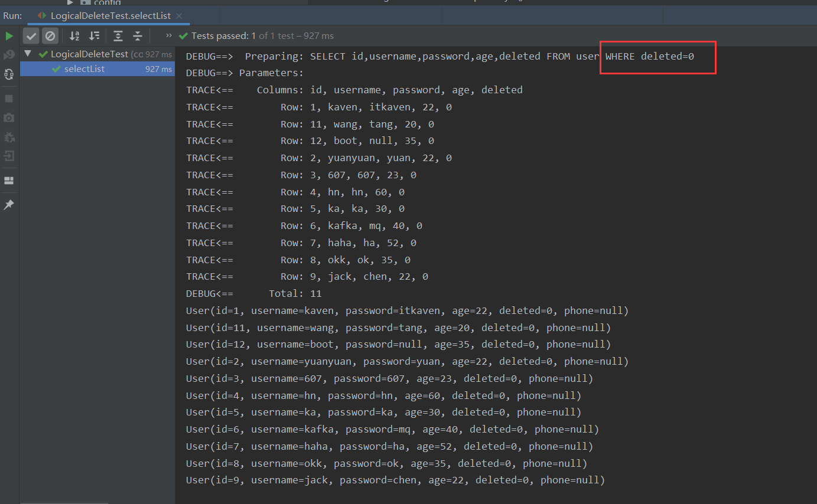Screen dimensions: 817x504
Task: Click the 'User(id=6, username=kafka' output line
Action: 393,430
